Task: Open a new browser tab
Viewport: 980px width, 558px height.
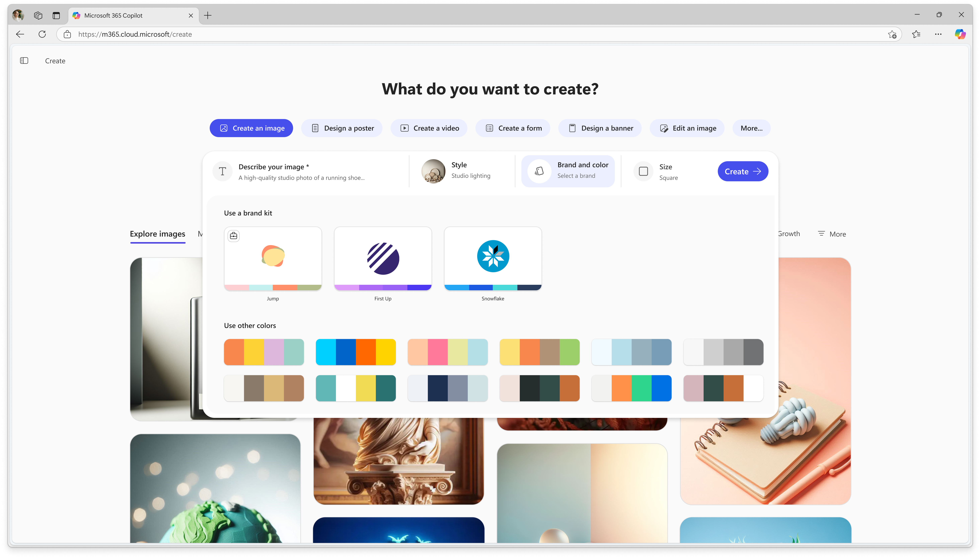Action: click(x=208, y=15)
